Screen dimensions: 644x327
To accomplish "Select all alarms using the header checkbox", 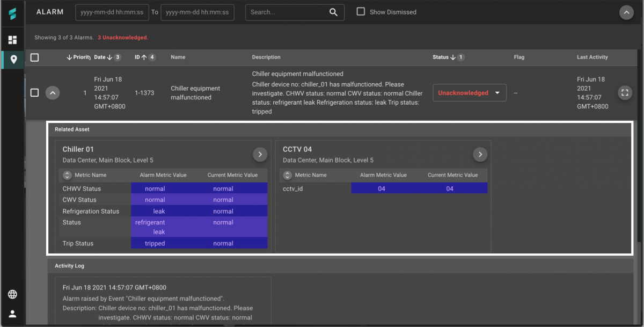I will (34, 57).
